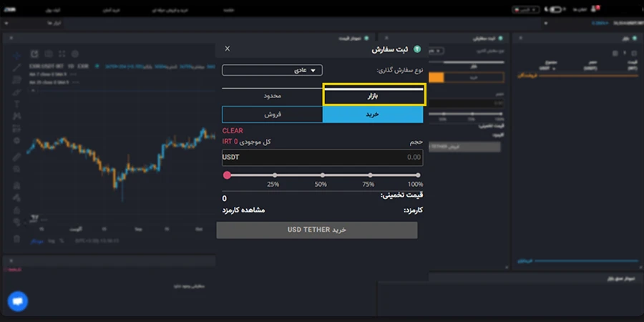Click the red CLEAR link
Viewport: 644px width, 322px height.
[233, 131]
